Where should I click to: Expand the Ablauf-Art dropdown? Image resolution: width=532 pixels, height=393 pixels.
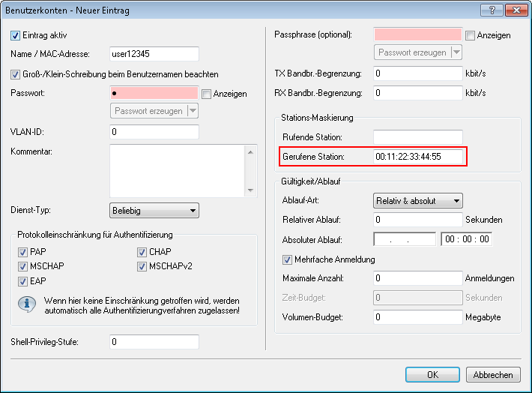click(x=417, y=200)
